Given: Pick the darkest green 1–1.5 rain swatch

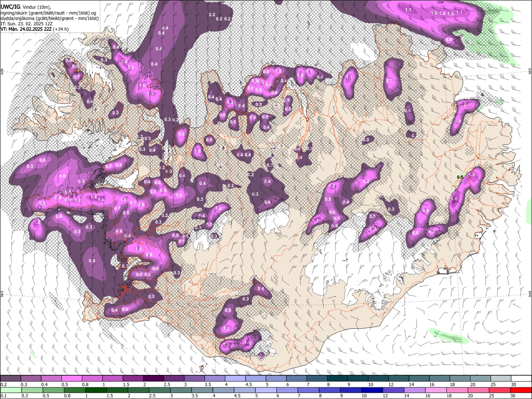Looking at the screenshot, I should click(x=96, y=390).
